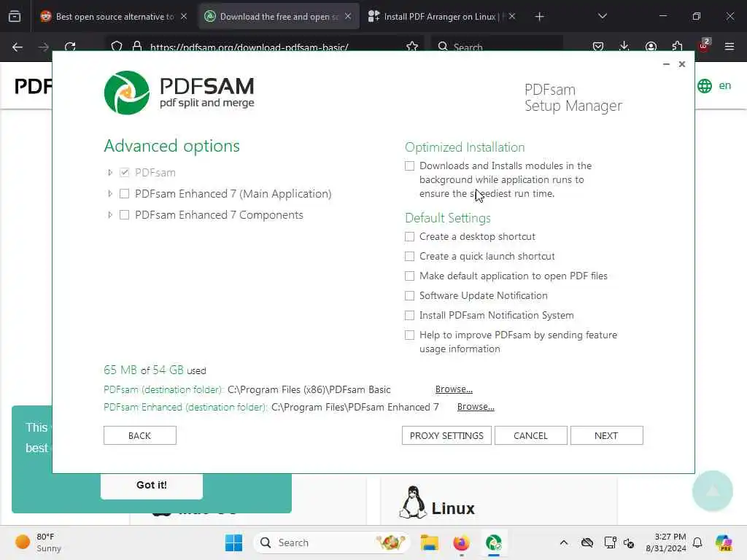
Task: Open a new Firefox tab
Action: tap(539, 17)
